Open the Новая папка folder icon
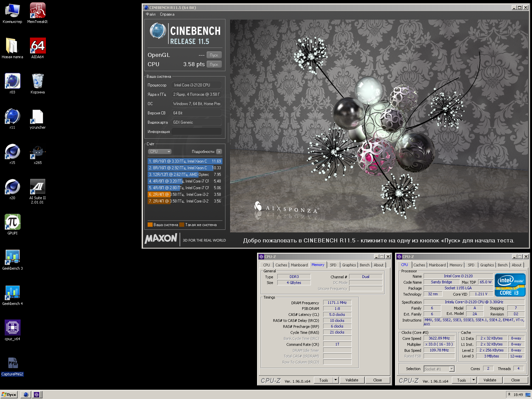 [12, 49]
